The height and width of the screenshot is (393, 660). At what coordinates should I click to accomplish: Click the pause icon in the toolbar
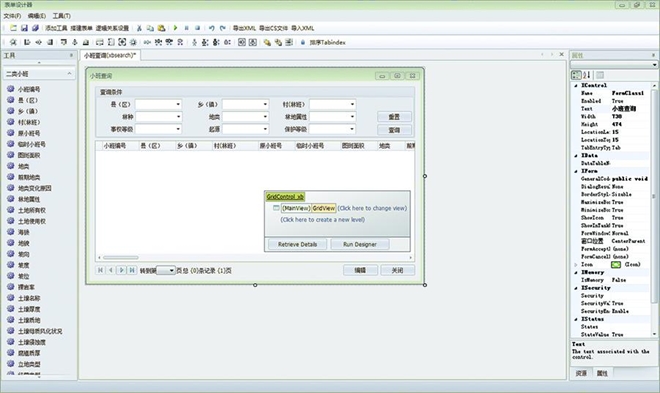[186, 28]
